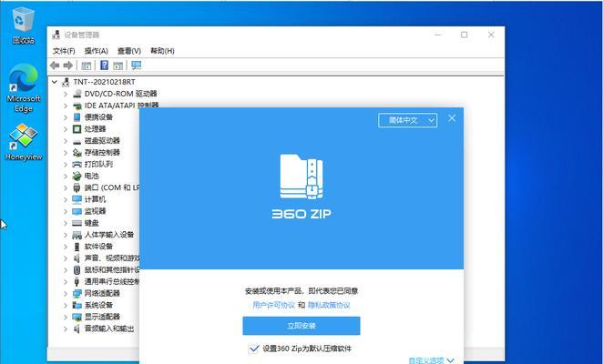This screenshot has width=603, height=364.
Task: Select the 音频输入和输出 speaker icon
Action: (77, 329)
